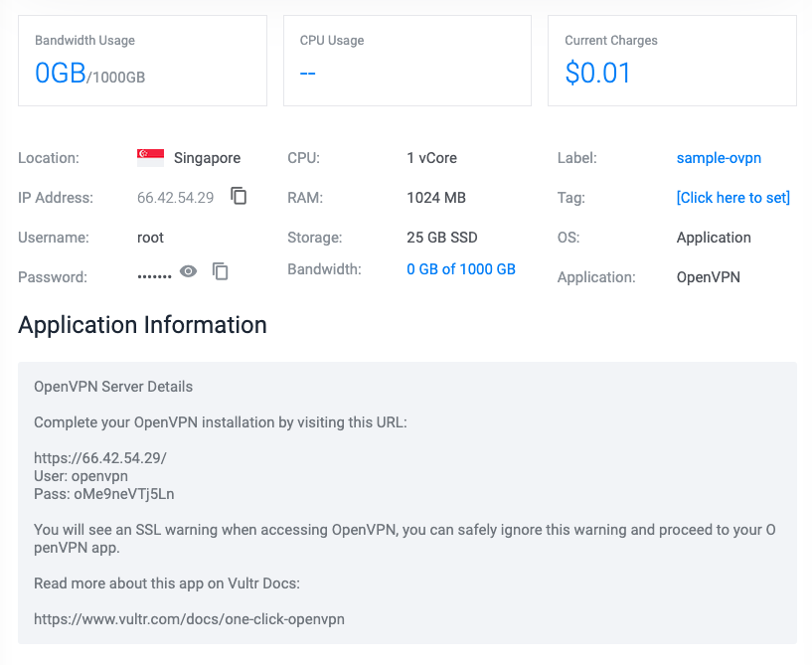Viewport: 812px width, 665px height.
Task: Click the 'User: openvpn' line
Action: pos(81,476)
